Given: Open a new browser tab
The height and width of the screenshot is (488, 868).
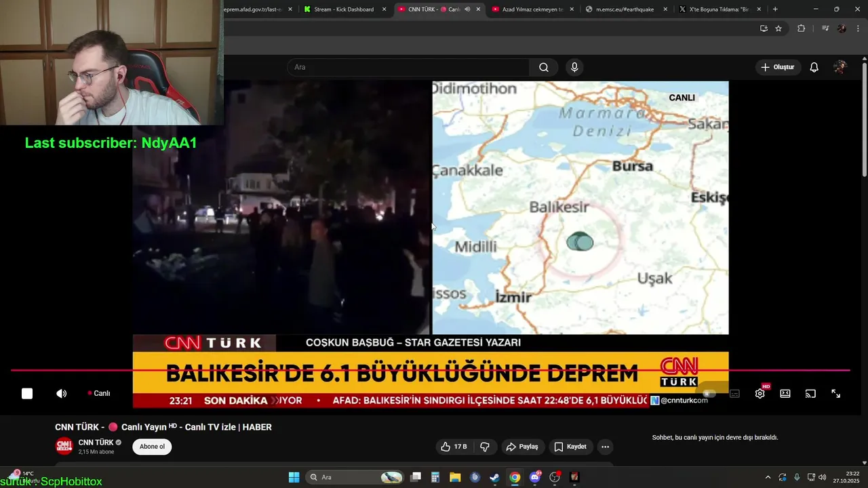Looking at the screenshot, I should click(775, 9).
